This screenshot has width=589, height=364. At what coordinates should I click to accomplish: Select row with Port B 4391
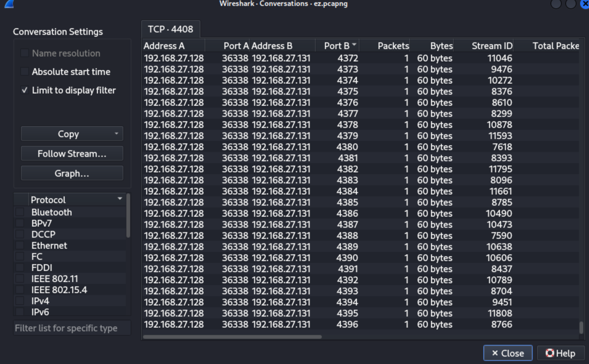(361, 269)
